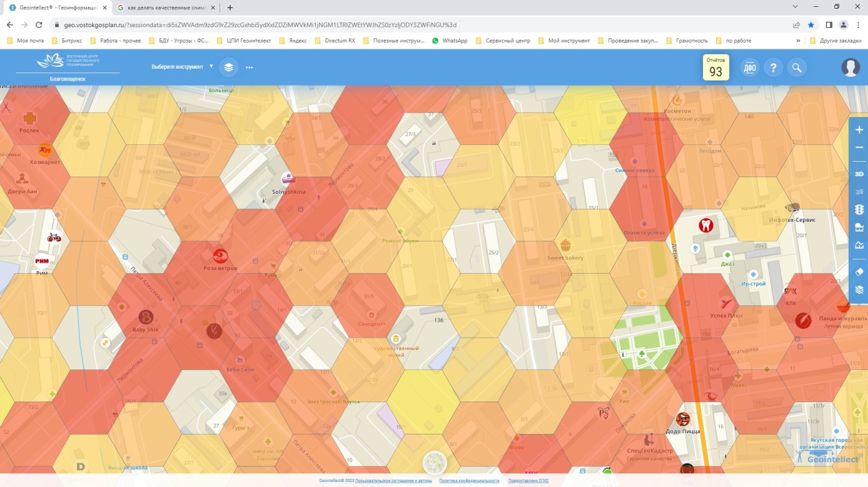Click the Панда и журавль marker
Image resolution: width=868 pixels, height=487 pixels.
843,306
